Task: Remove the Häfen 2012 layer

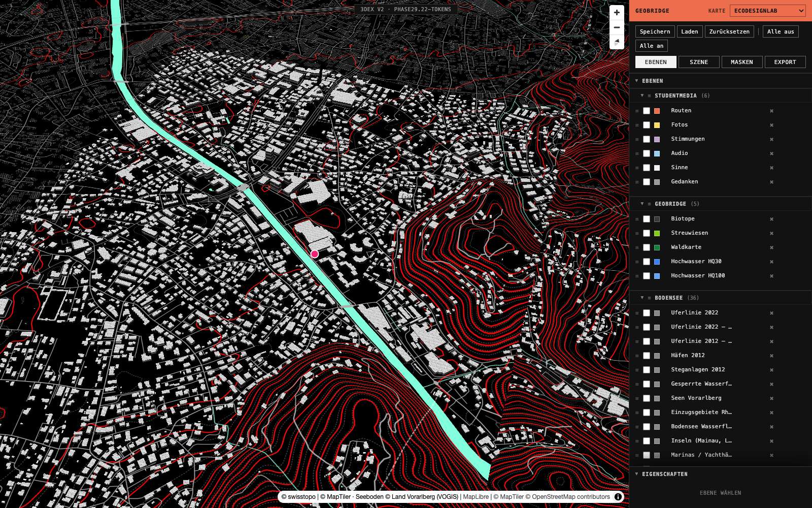Action: 771,356
